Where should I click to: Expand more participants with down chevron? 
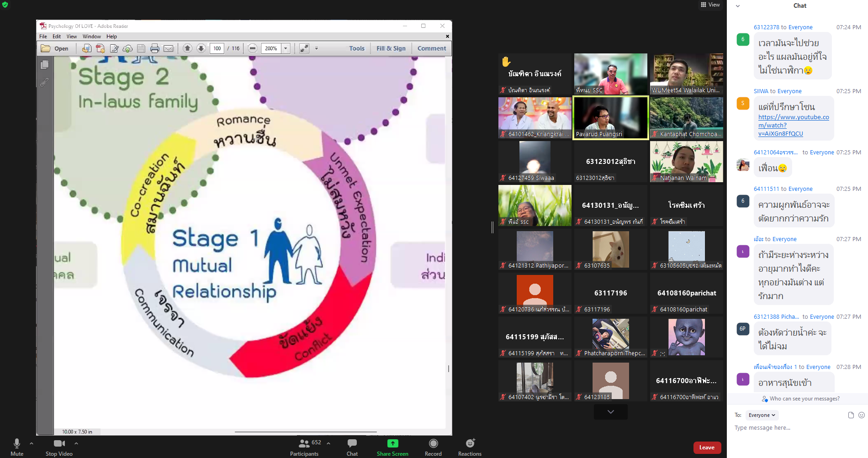610,412
